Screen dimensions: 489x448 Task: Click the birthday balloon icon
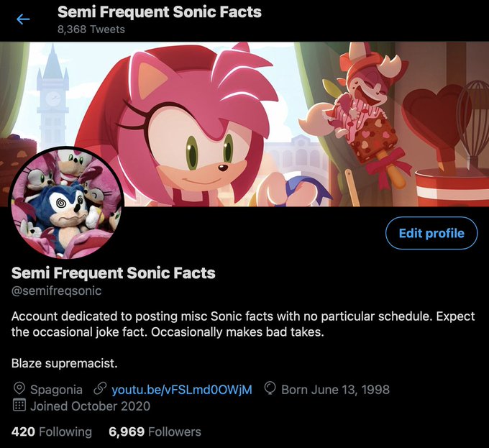click(270, 389)
